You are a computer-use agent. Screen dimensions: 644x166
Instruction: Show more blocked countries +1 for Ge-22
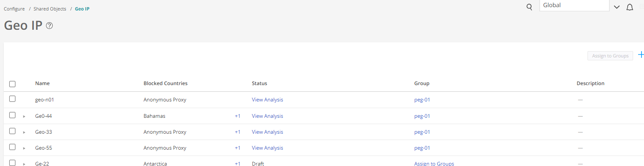(238, 163)
